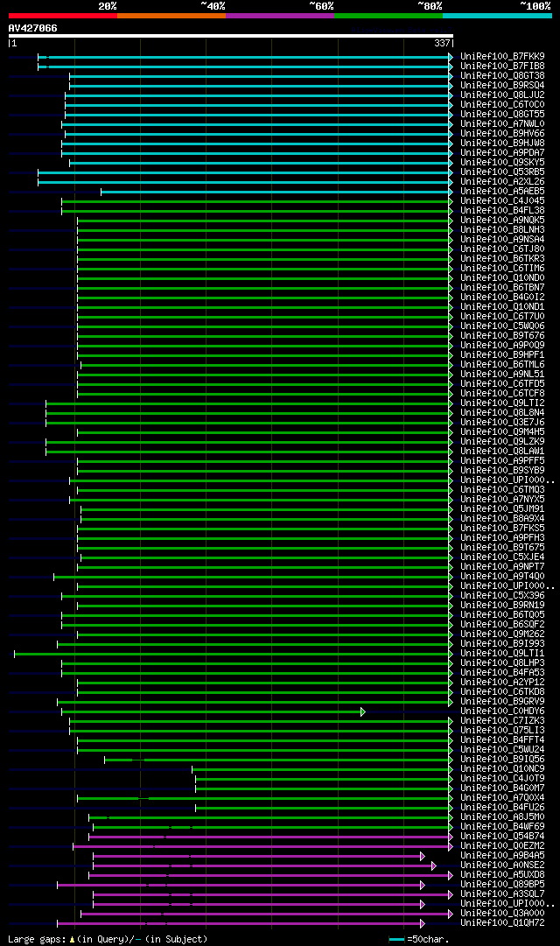Click the arrowhead ending the B7FKK9 alignment
This screenshot has width=560, height=946.
[x=450, y=57]
